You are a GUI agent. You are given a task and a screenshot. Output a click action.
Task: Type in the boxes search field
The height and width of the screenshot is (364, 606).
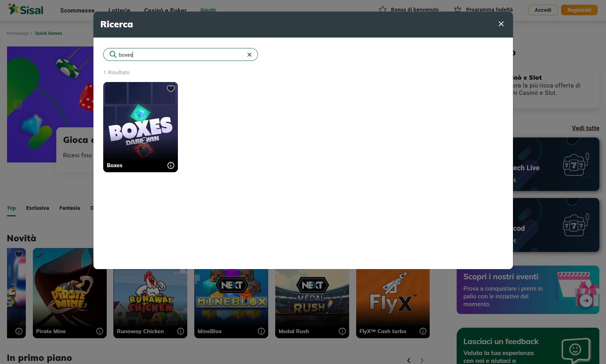coord(180,55)
